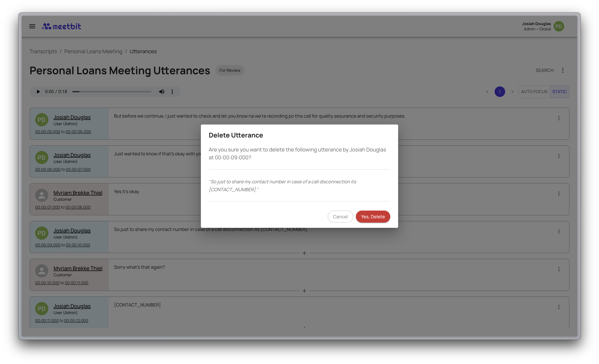Image resolution: width=599 pixels, height=364 pixels.
Task: Mute the audio player volume
Action: pos(162,92)
